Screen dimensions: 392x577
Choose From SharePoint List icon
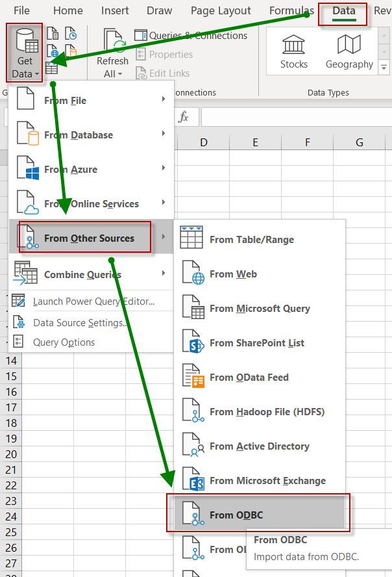[193, 343]
